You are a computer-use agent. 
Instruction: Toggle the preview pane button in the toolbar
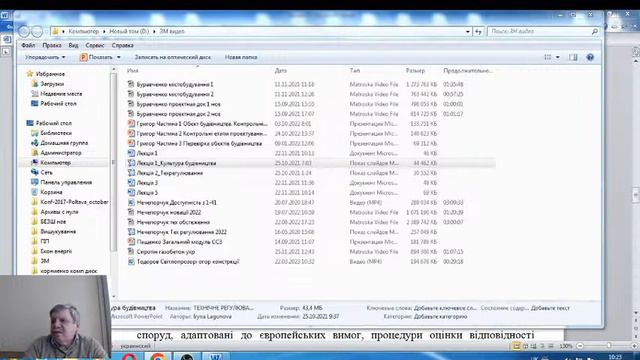point(573,57)
